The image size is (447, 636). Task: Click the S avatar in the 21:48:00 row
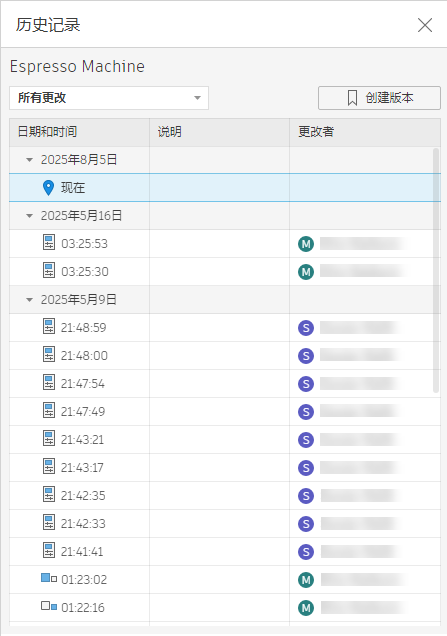point(306,356)
